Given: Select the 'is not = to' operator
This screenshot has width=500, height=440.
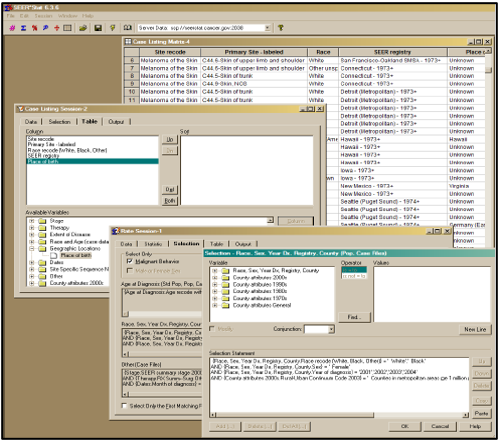Looking at the screenshot, I should pyautogui.click(x=354, y=276).
